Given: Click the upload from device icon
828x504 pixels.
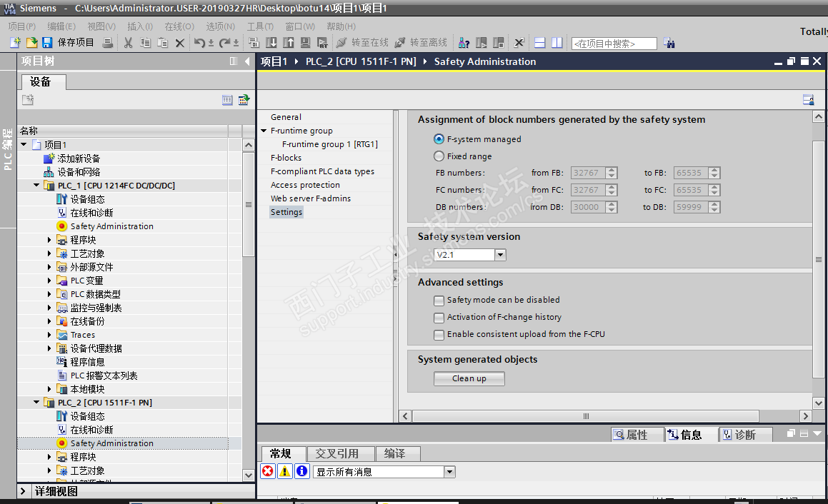Looking at the screenshot, I should [x=289, y=43].
